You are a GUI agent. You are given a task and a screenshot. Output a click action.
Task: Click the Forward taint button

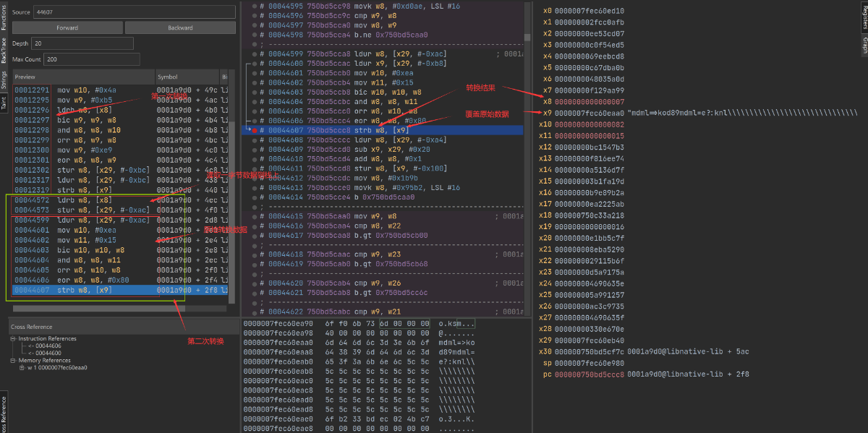[67, 28]
